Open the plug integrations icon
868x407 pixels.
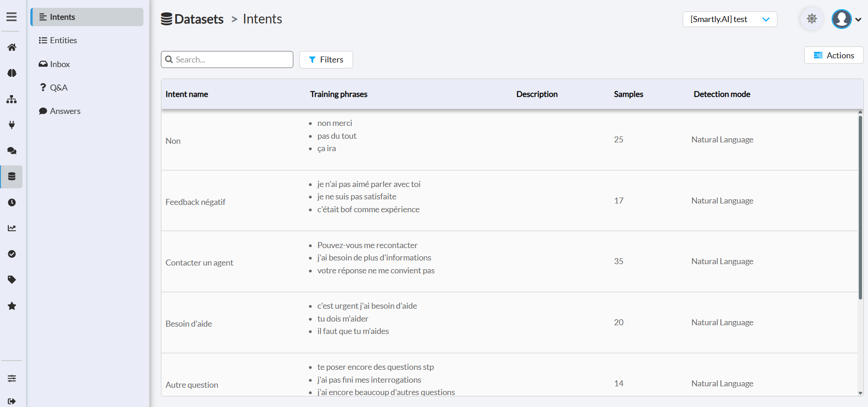[12, 125]
